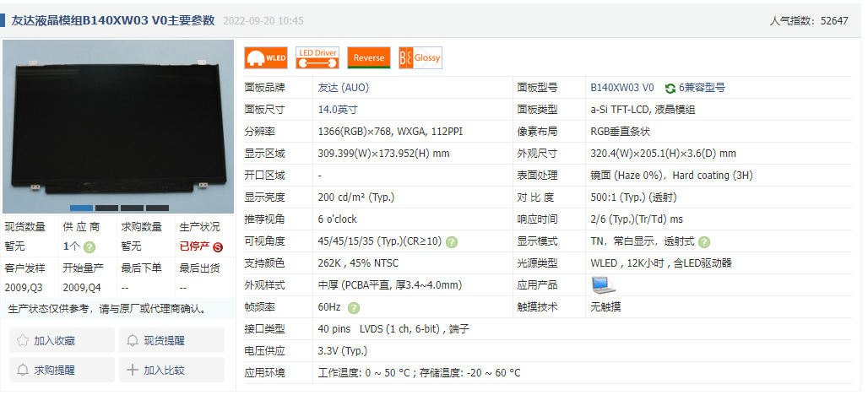Click the page title 友达液晶模组B140XW03 V0主要参数
Image resolution: width=868 pixels, height=395 pixels.
[113, 20]
